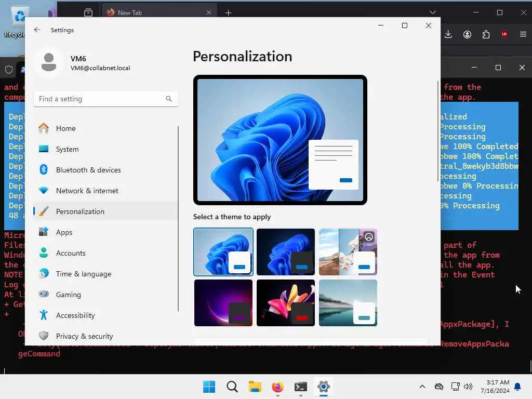
Task: Apply the purple glow theme
Action: pyautogui.click(x=223, y=303)
